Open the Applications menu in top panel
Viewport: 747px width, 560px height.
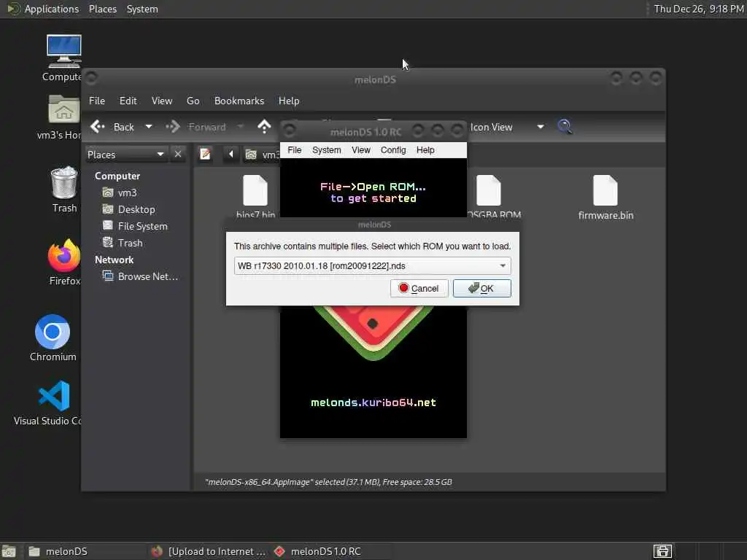[43, 9]
